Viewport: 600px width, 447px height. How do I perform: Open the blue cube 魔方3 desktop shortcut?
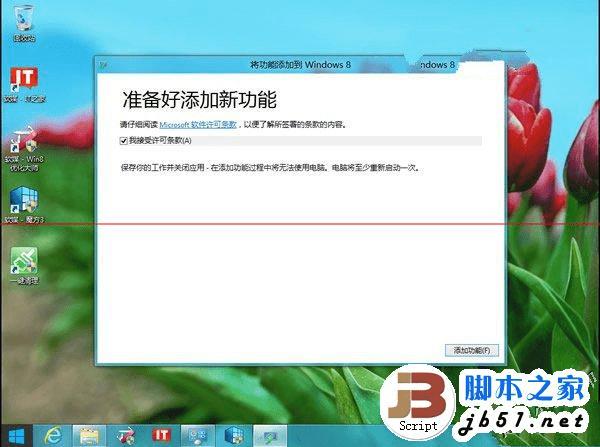pyautogui.click(x=24, y=204)
